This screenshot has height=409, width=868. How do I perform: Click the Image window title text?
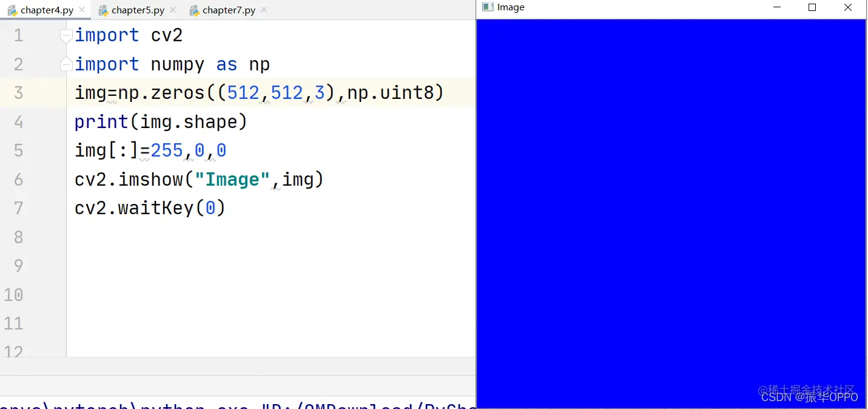click(511, 7)
